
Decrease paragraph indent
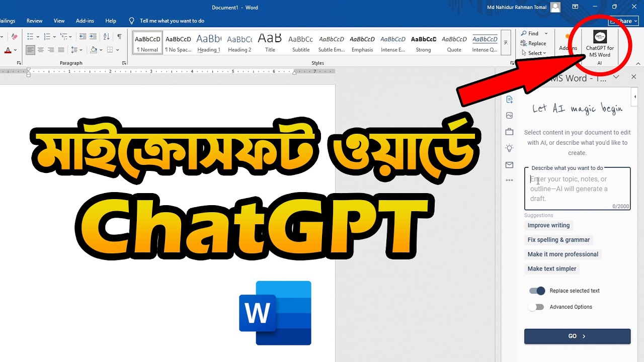click(83, 36)
